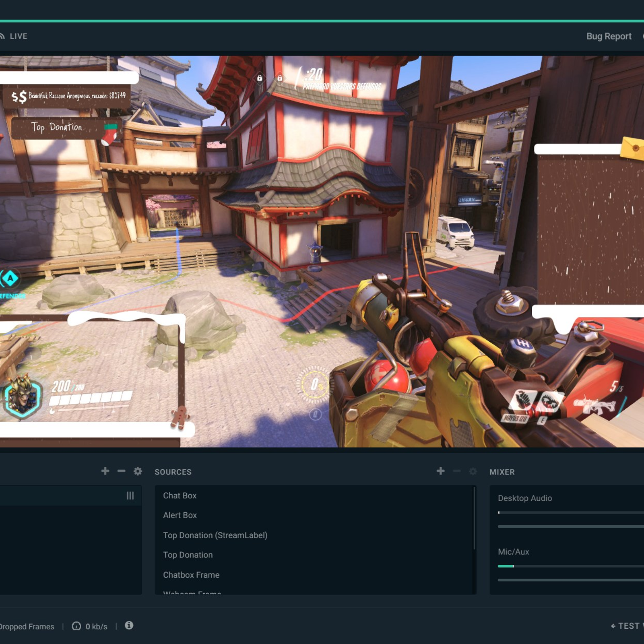The image size is (644, 644).
Task: Select the Top Donation source
Action: [x=314, y=555]
